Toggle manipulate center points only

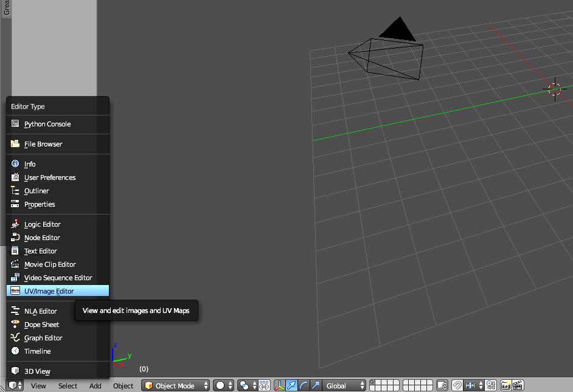(264, 385)
